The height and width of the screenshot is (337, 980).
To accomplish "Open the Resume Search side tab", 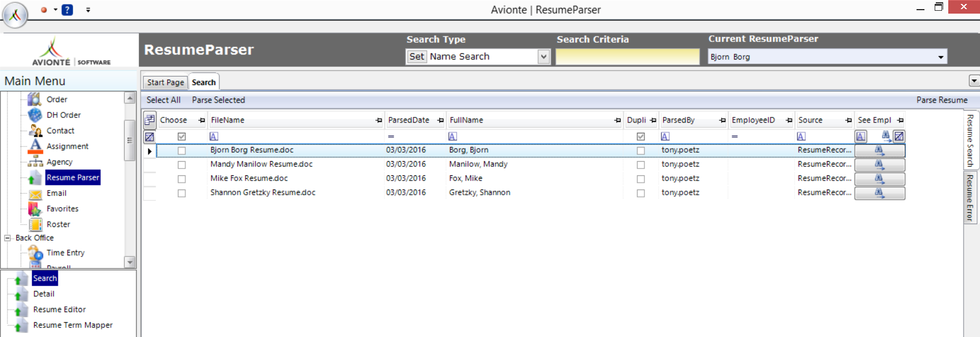I will coord(970,141).
